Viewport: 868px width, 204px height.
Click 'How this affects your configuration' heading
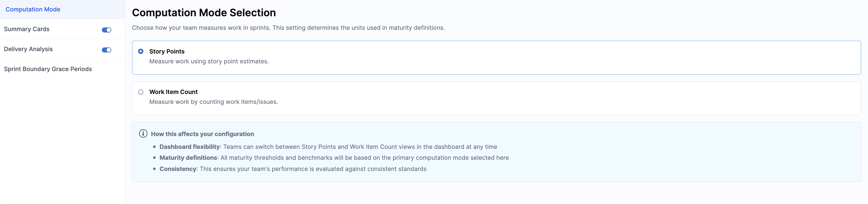point(202,134)
